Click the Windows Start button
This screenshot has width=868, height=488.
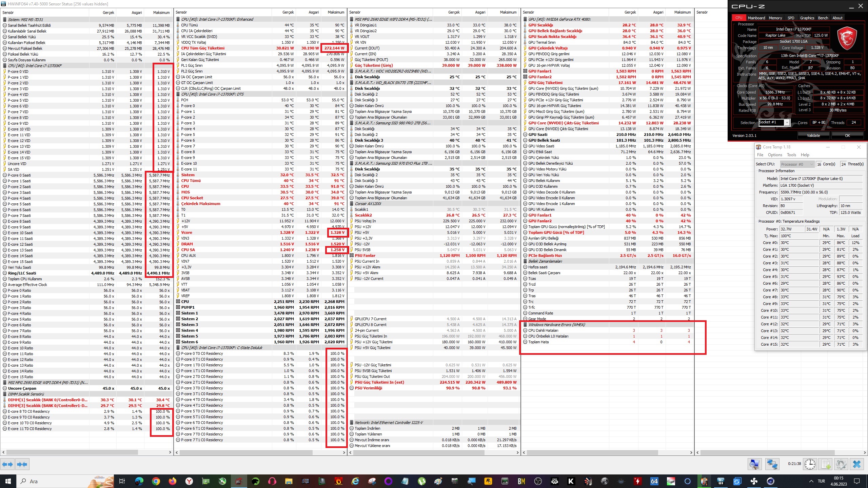point(8,481)
